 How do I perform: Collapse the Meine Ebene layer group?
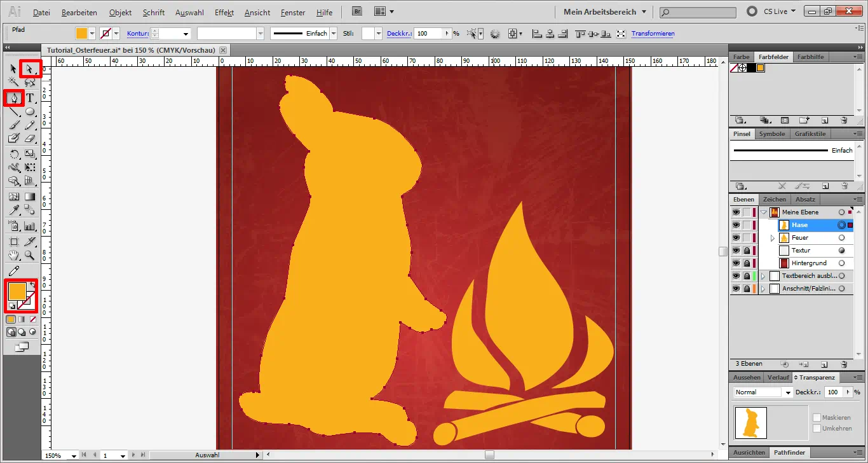763,212
